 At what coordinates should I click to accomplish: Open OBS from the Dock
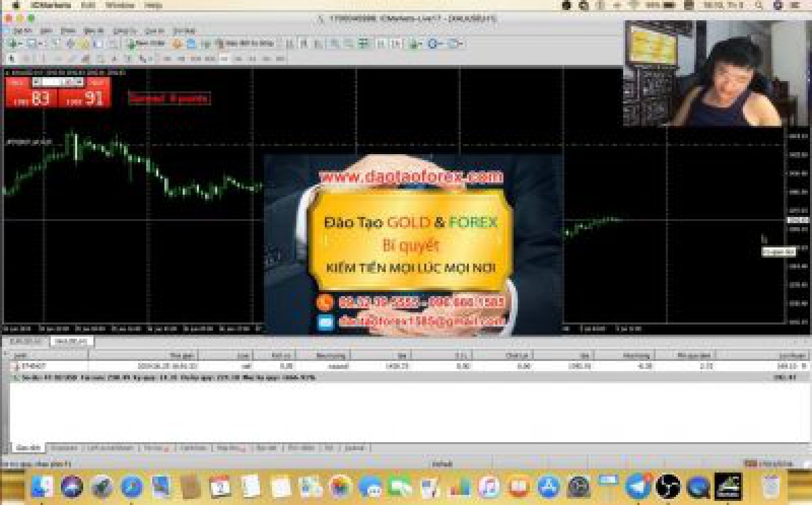tap(668, 486)
